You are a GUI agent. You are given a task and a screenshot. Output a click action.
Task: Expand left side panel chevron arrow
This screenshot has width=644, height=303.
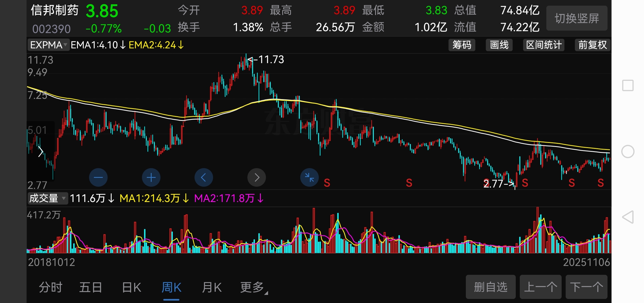pyautogui.click(x=41, y=151)
